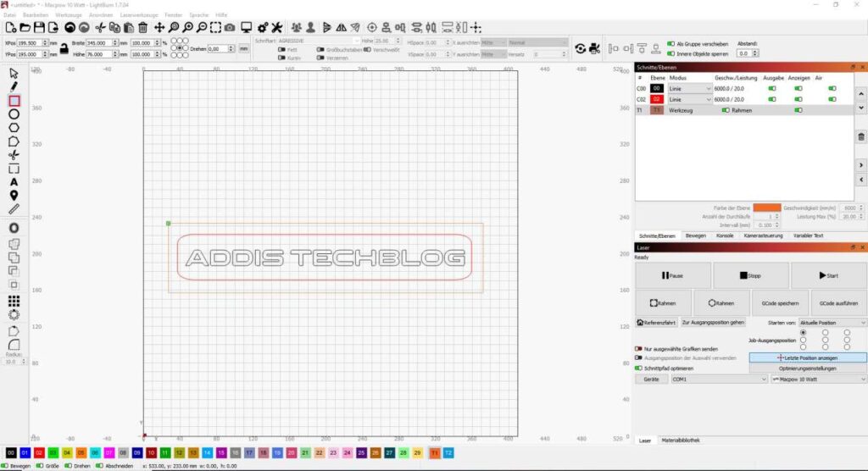Image resolution: width=868 pixels, height=471 pixels.
Task: Select top-left Job-Ausgangsposition radio button
Action: pyautogui.click(x=804, y=333)
